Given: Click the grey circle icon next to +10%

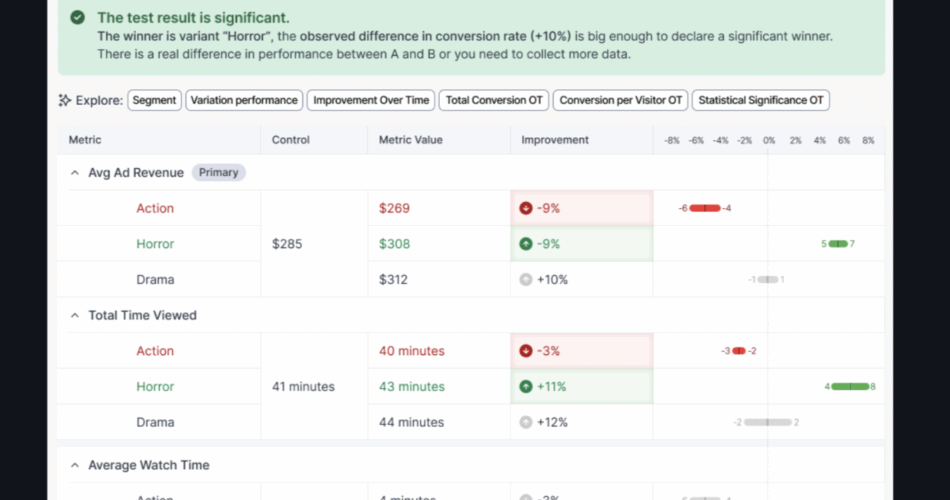Looking at the screenshot, I should tap(526, 280).
